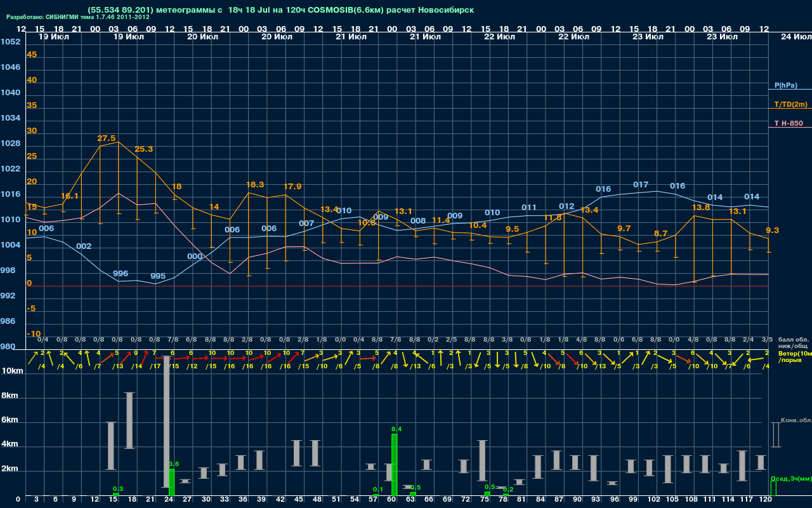812x508 pixels.
Task: Click the 10km altitude axis label
Action: point(13,371)
